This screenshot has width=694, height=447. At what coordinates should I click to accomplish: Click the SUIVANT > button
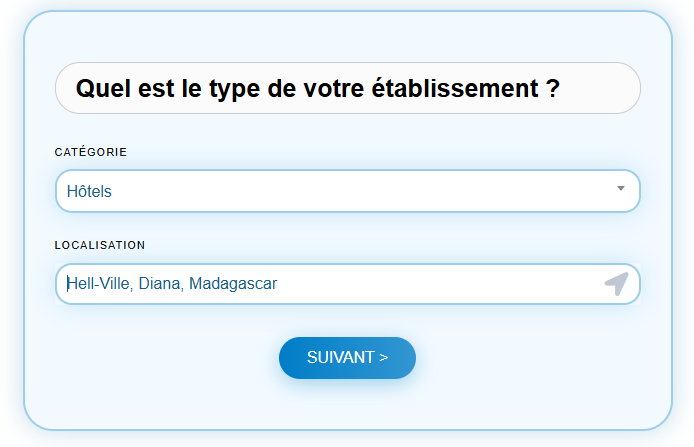pyautogui.click(x=347, y=358)
